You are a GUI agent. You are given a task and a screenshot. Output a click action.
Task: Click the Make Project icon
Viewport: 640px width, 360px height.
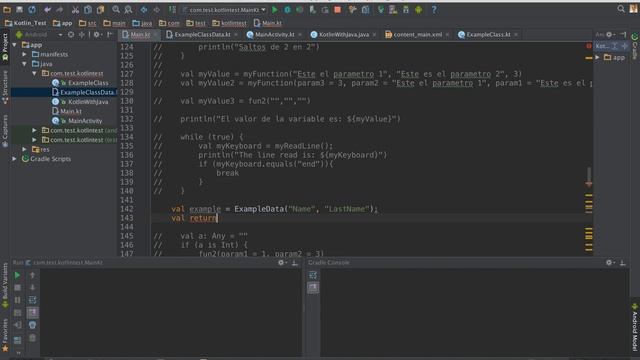pos(172,9)
